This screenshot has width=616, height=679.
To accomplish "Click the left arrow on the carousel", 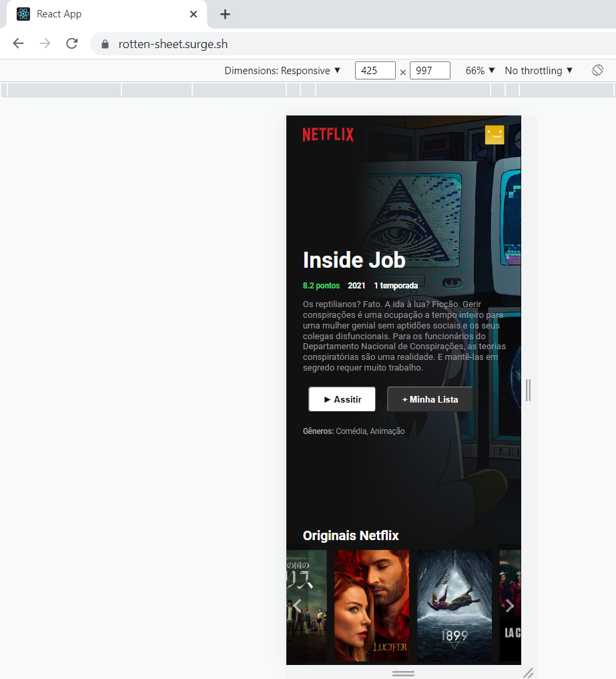I will click(297, 606).
